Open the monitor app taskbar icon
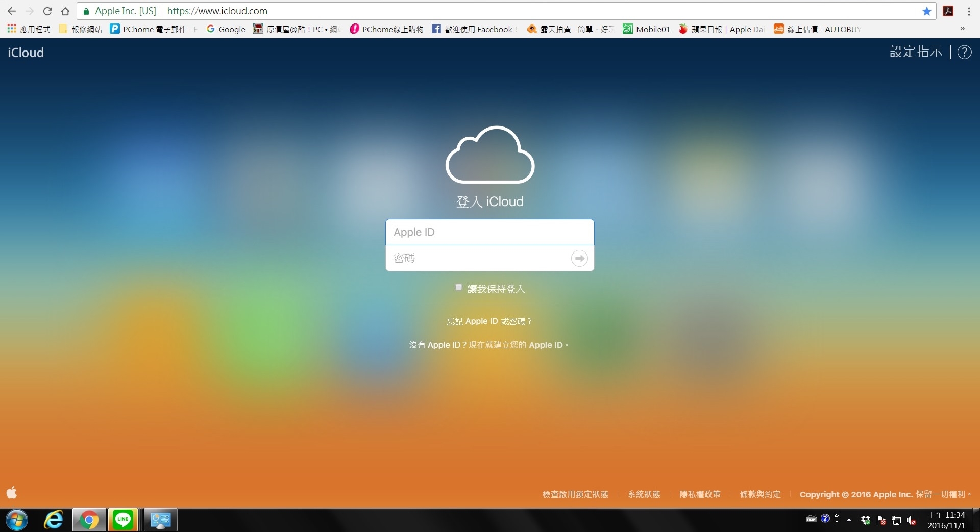The image size is (980, 532). point(161,520)
